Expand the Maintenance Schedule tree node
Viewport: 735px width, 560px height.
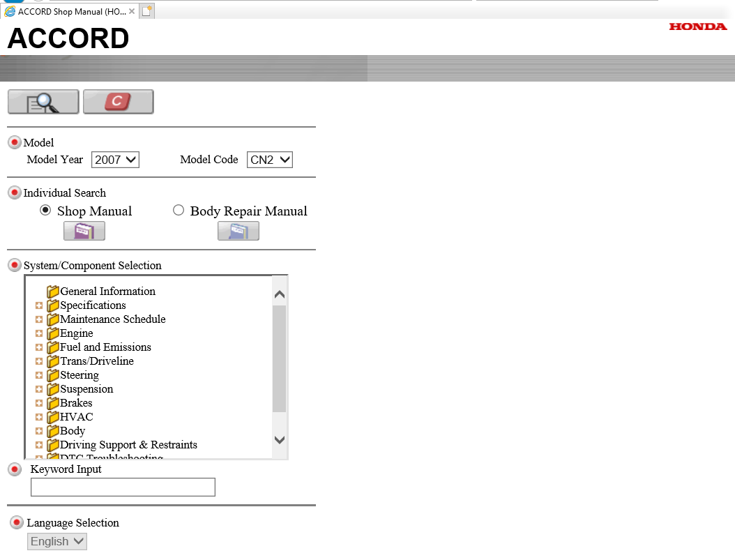coord(39,319)
